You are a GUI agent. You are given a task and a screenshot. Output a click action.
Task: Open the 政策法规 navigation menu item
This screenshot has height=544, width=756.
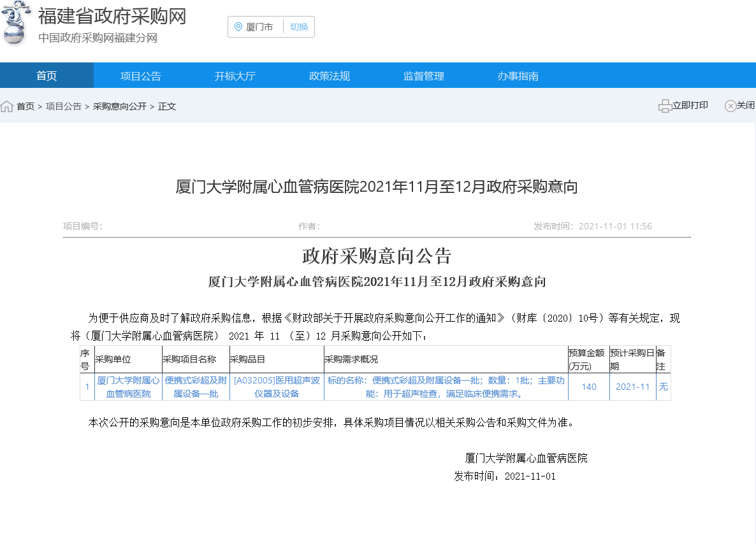(329, 75)
